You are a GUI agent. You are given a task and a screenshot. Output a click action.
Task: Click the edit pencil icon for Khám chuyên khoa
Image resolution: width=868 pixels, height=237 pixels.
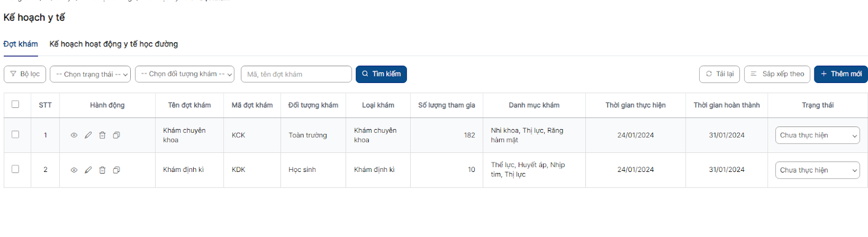point(88,135)
